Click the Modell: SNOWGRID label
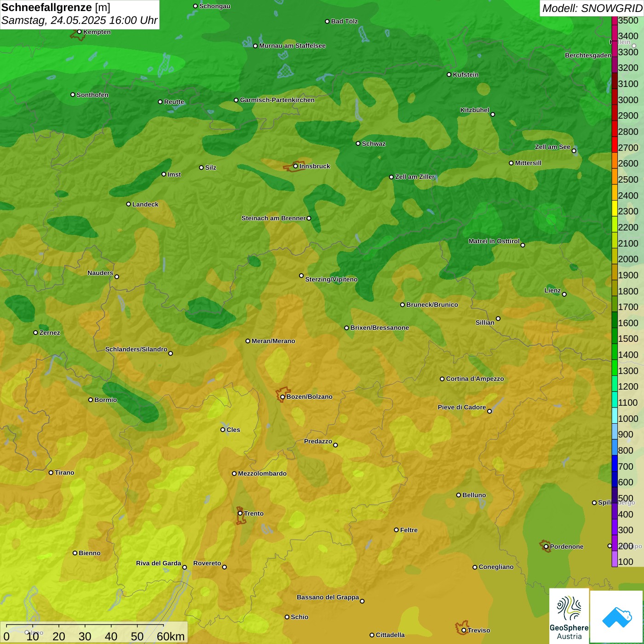 point(592,8)
